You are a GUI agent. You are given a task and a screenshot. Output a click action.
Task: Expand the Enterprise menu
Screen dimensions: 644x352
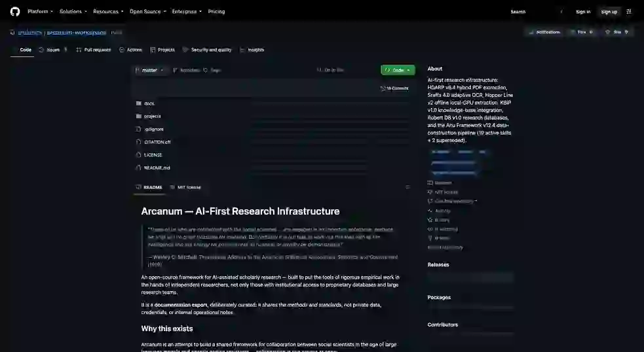click(187, 12)
